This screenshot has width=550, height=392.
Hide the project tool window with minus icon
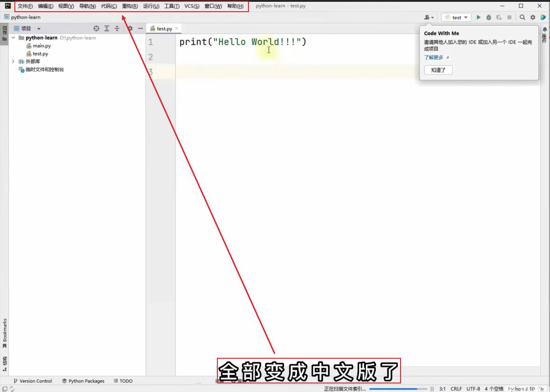[x=140, y=28]
